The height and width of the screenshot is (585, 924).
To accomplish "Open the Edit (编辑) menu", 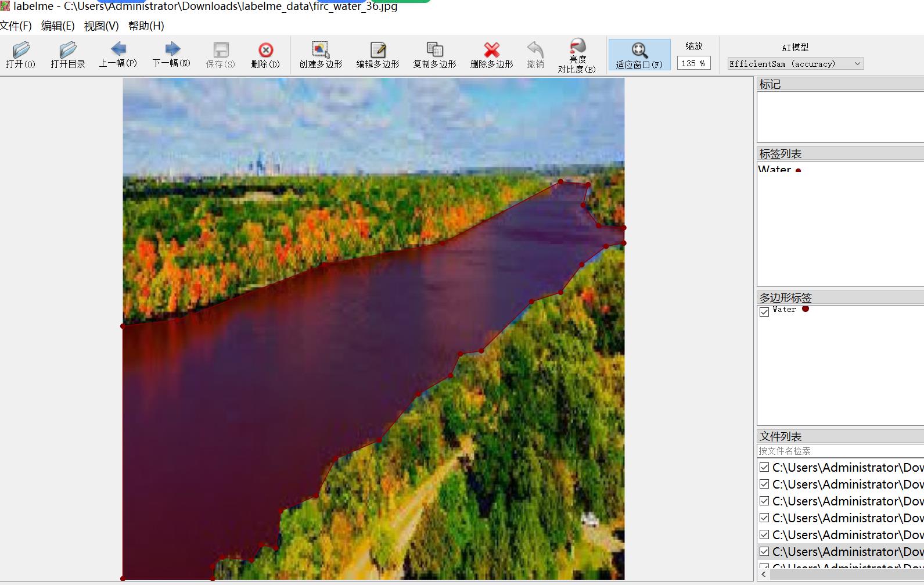I will [x=57, y=26].
